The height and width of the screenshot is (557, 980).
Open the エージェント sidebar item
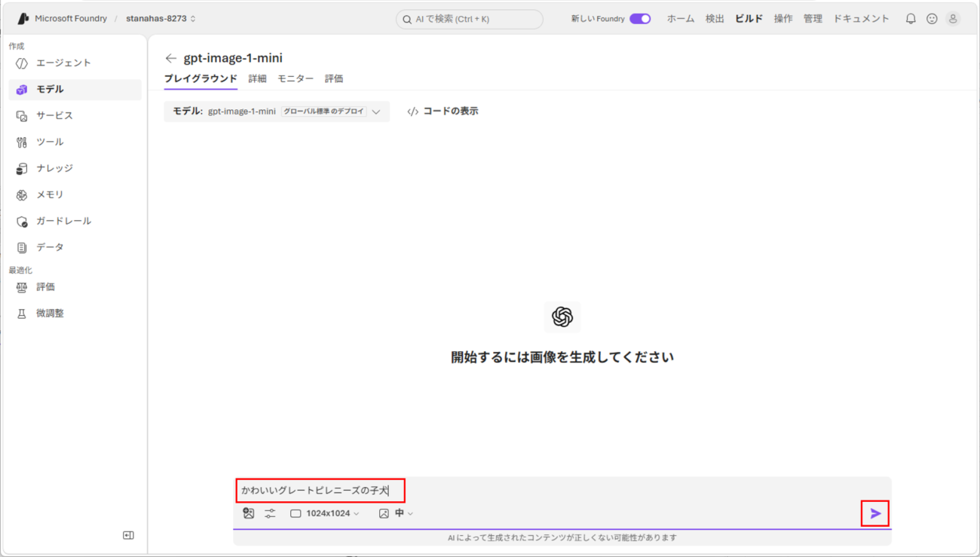75,63
